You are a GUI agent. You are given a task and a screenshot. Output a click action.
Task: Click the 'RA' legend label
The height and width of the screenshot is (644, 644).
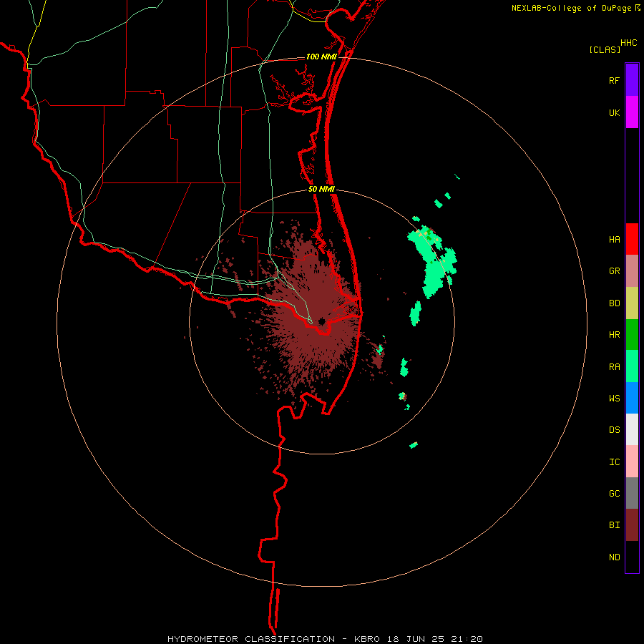click(x=614, y=367)
